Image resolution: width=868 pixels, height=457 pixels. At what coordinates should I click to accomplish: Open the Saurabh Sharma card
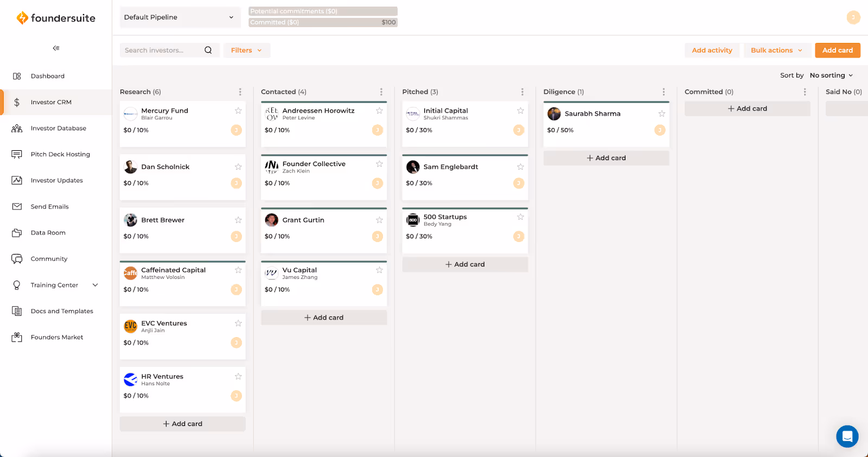606,124
